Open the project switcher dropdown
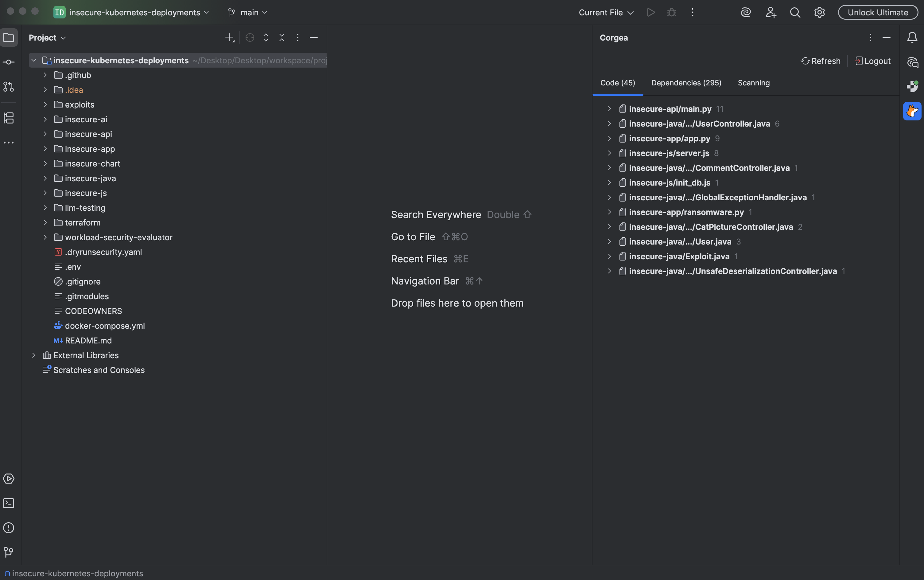The width and height of the screenshot is (924, 580). pyautogui.click(x=131, y=13)
